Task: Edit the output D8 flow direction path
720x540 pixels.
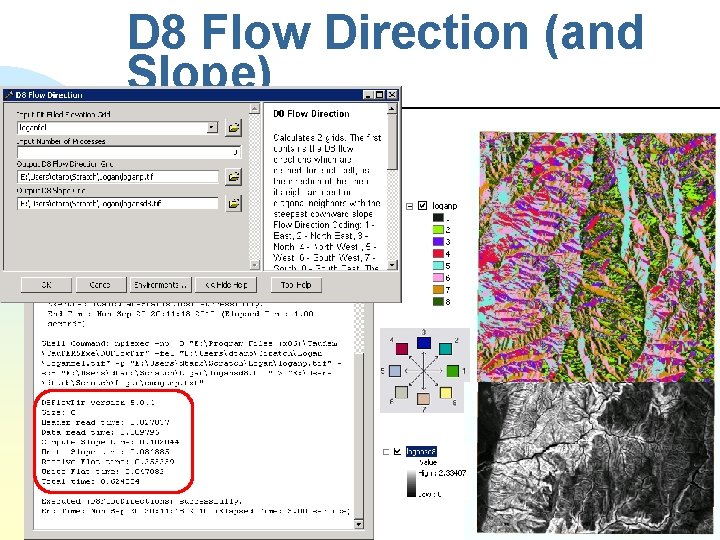Action: [118, 177]
